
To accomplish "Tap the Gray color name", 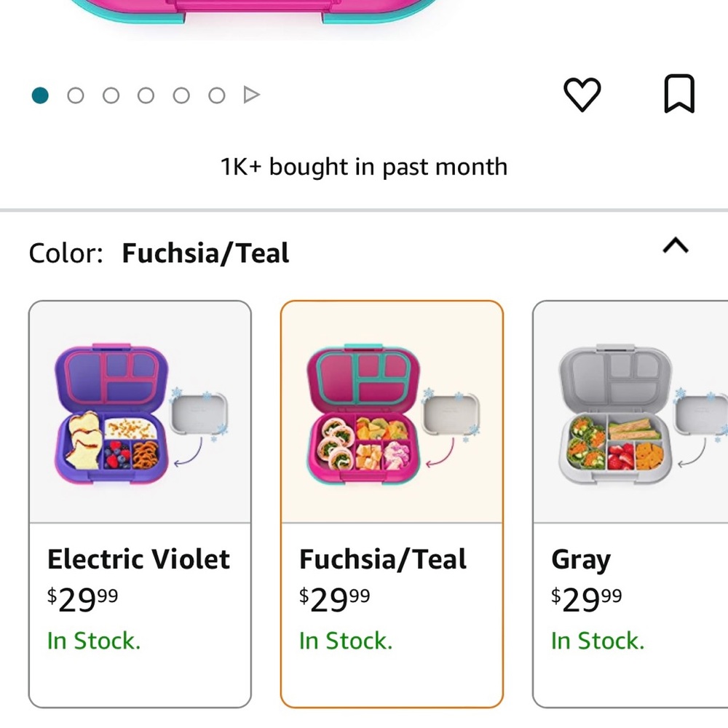I will click(581, 560).
